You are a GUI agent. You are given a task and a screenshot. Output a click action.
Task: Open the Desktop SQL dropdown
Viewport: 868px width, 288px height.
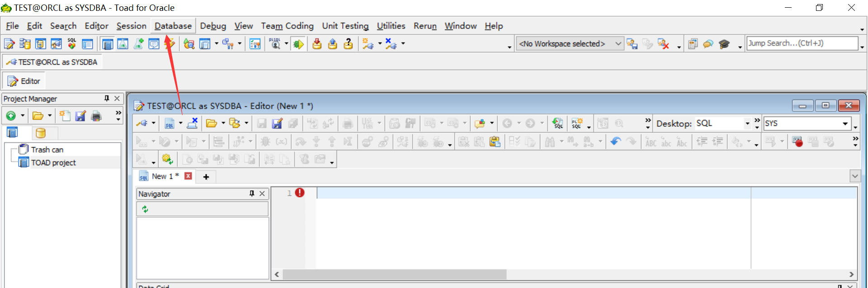coord(747,123)
